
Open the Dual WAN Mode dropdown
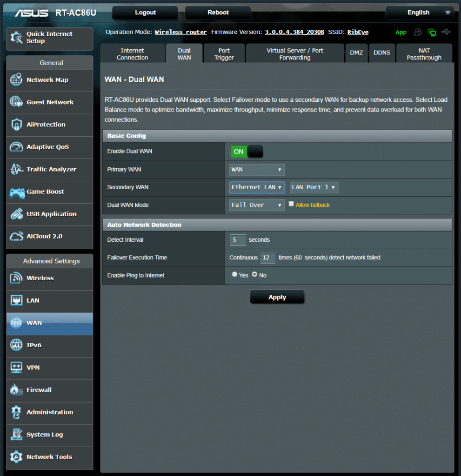point(257,205)
